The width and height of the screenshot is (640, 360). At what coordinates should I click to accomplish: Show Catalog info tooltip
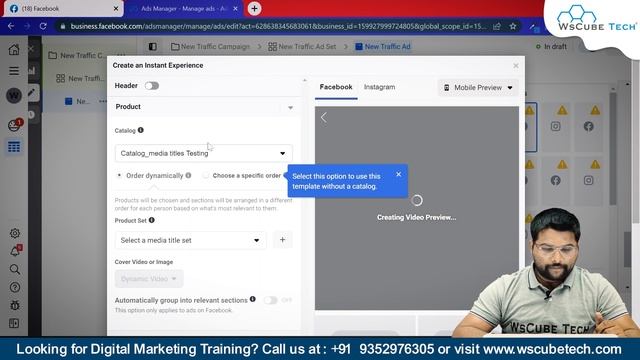[141, 130]
